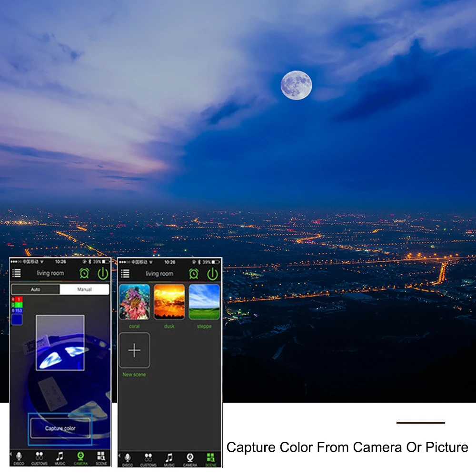Click the 'coral' scene label
476x476 pixels.
[134, 327]
